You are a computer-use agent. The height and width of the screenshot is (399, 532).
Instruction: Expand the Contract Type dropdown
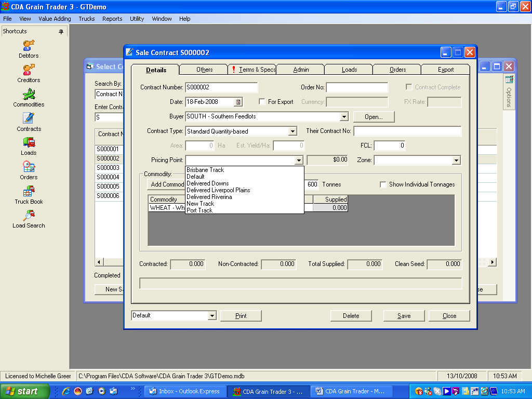click(292, 131)
